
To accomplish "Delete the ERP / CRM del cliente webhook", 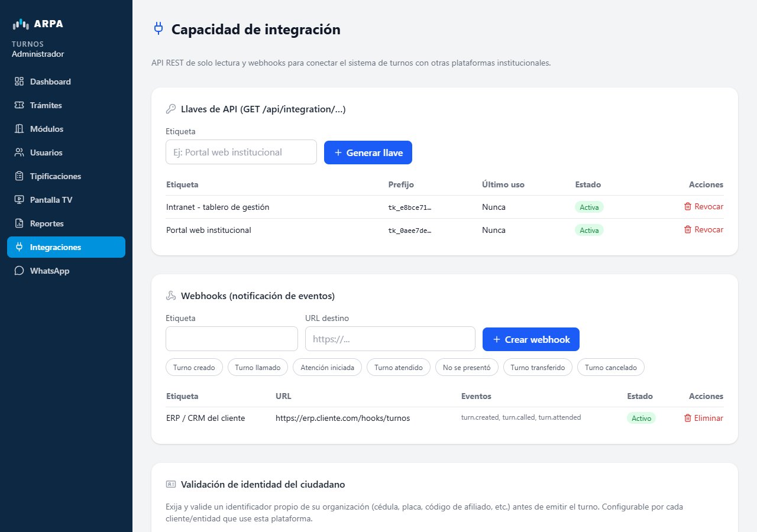I will tap(703, 418).
